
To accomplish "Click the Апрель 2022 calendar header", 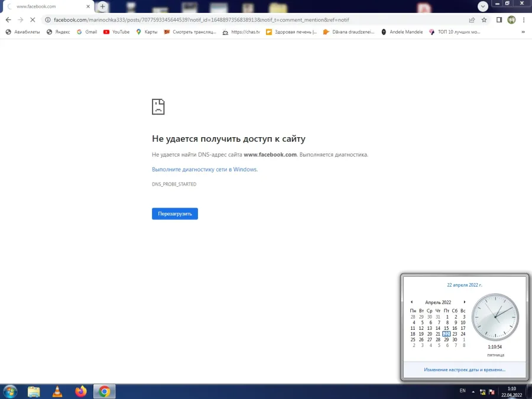I will 438,302.
